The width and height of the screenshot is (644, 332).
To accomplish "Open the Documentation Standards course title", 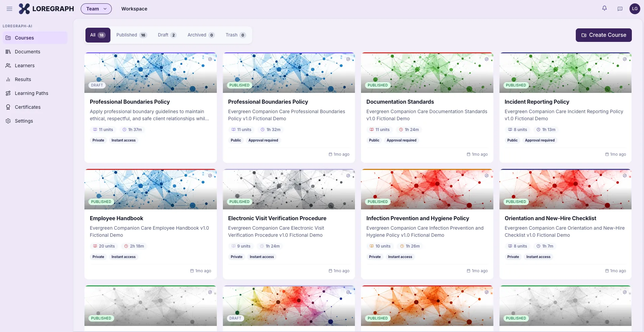I will click(x=400, y=102).
